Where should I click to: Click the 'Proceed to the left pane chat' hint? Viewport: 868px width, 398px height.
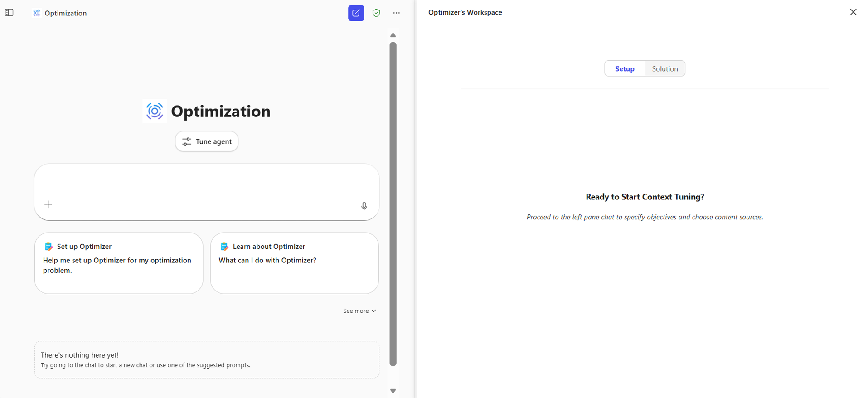(x=645, y=217)
